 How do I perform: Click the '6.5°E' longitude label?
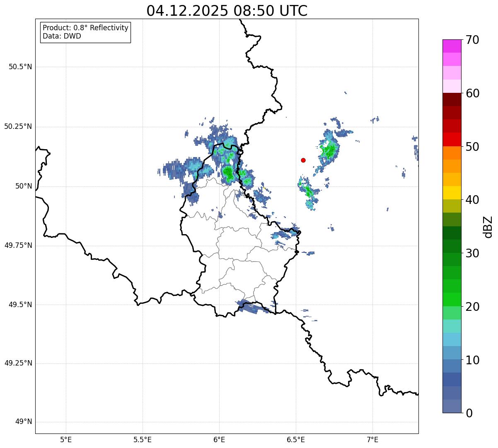[296, 439]
